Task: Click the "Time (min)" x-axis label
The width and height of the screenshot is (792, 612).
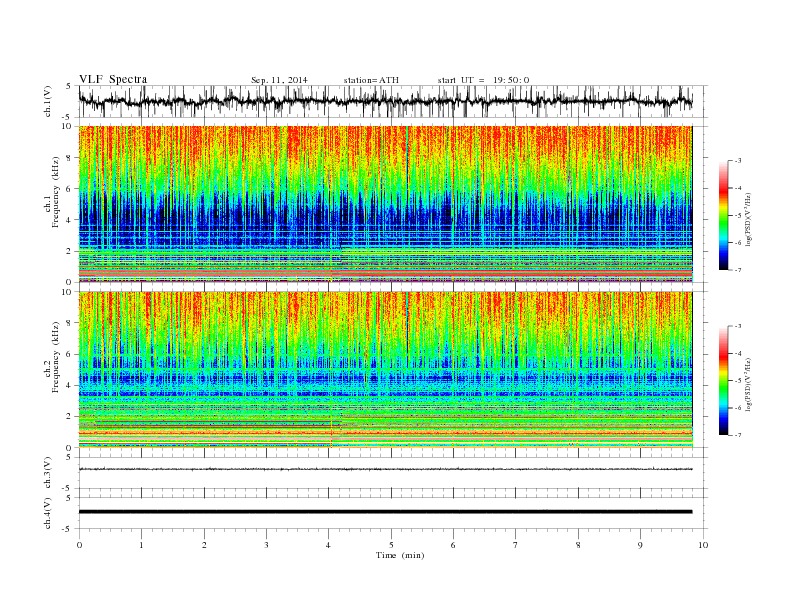Action: point(400,555)
